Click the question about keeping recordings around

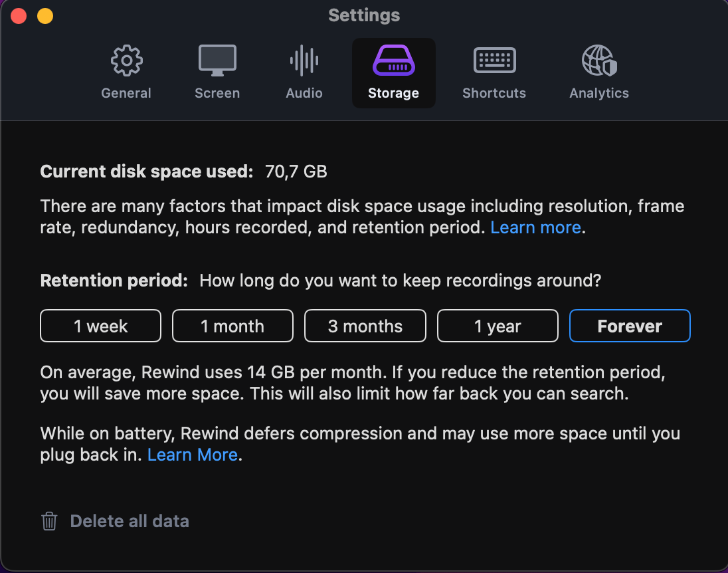(401, 281)
